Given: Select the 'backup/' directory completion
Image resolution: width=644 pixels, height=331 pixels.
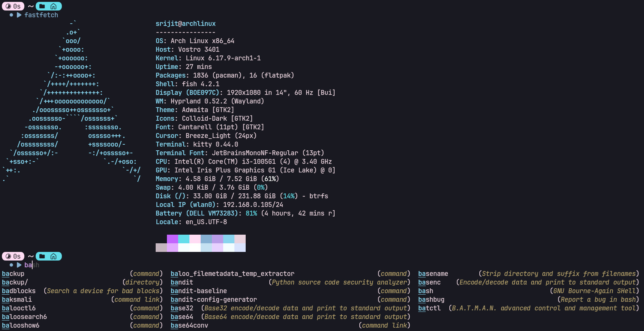Looking at the screenshot, I should click(x=82, y=282).
